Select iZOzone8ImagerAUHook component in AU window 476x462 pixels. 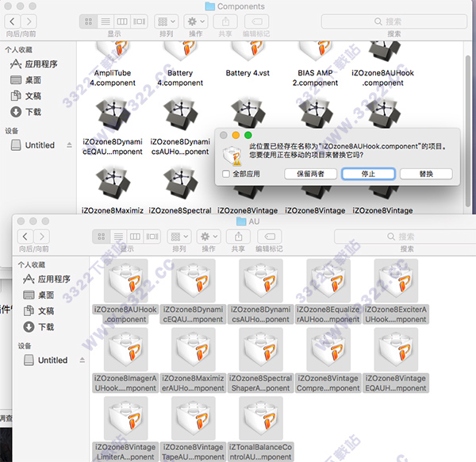(125, 360)
